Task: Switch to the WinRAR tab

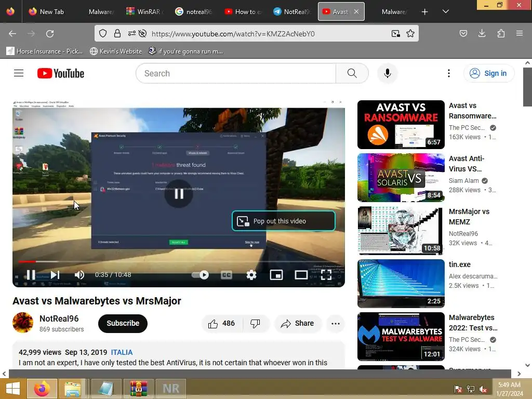Action: click(145, 11)
